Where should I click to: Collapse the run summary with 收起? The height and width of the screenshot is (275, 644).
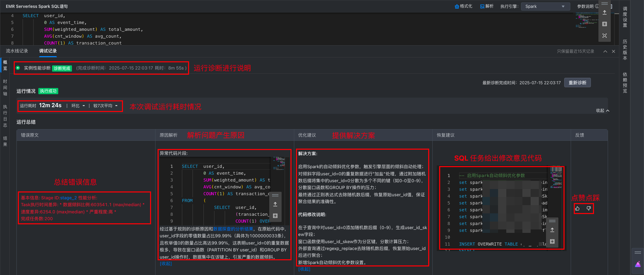coord(602,111)
